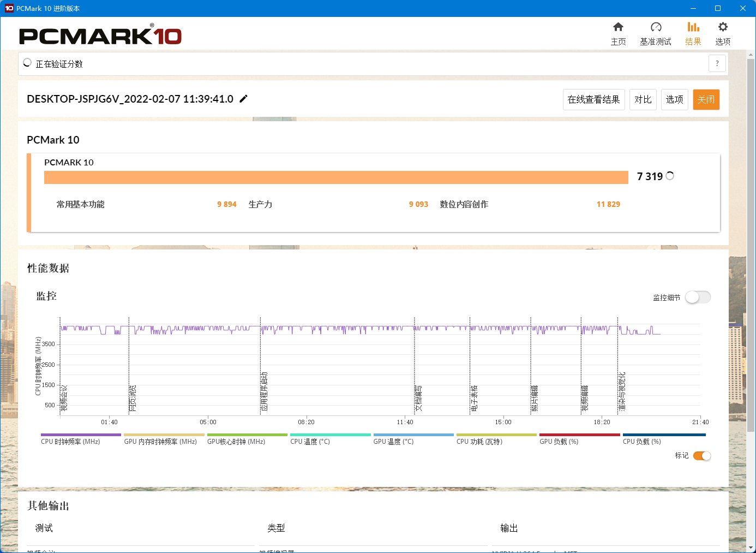
Task: Click the 输出 column header
Action: tap(509, 528)
